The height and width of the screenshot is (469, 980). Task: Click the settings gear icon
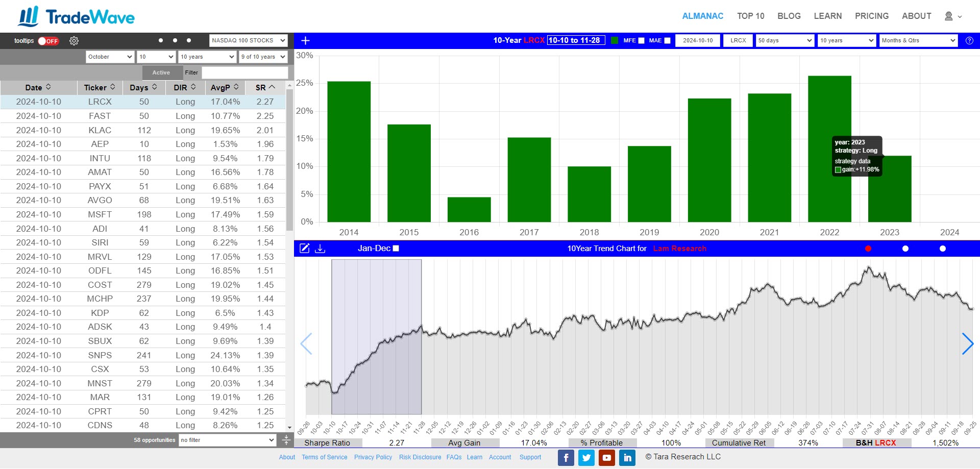coord(74,41)
